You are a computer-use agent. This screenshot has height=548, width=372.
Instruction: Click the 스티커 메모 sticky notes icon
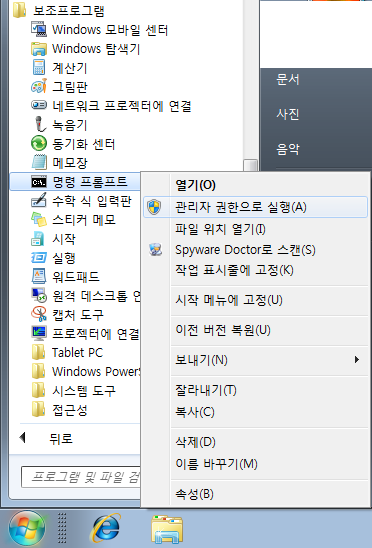click(39, 219)
